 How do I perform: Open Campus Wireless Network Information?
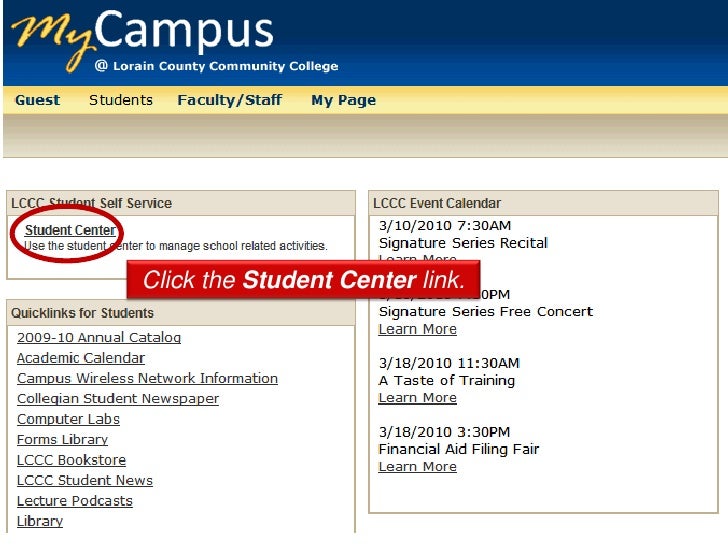(x=147, y=378)
